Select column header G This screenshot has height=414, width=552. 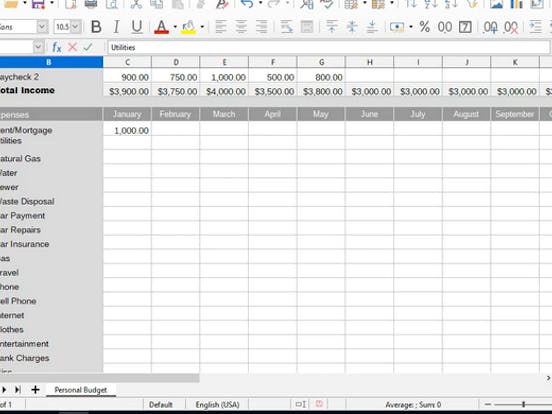point(321,62)
